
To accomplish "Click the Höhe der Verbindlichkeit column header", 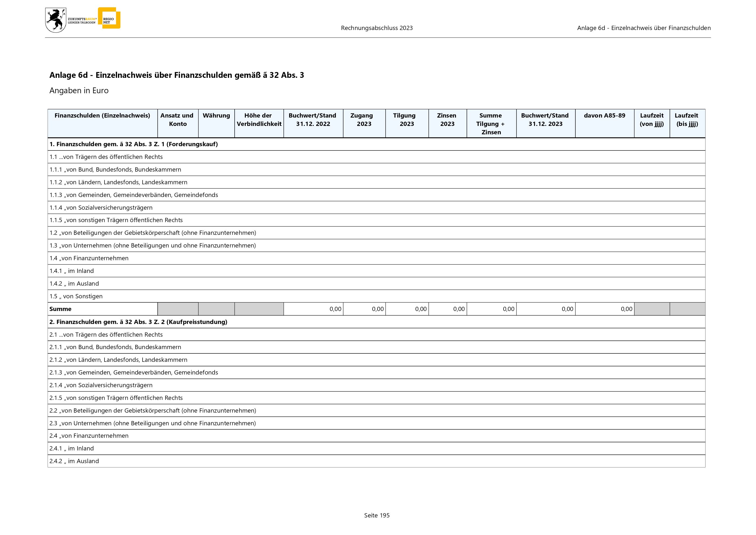I will tap(259, 120).
